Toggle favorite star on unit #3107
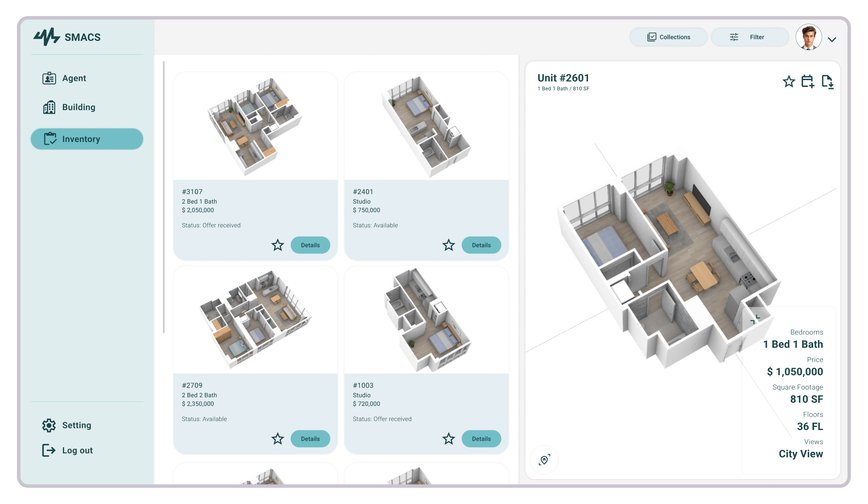 pos(278,245)
